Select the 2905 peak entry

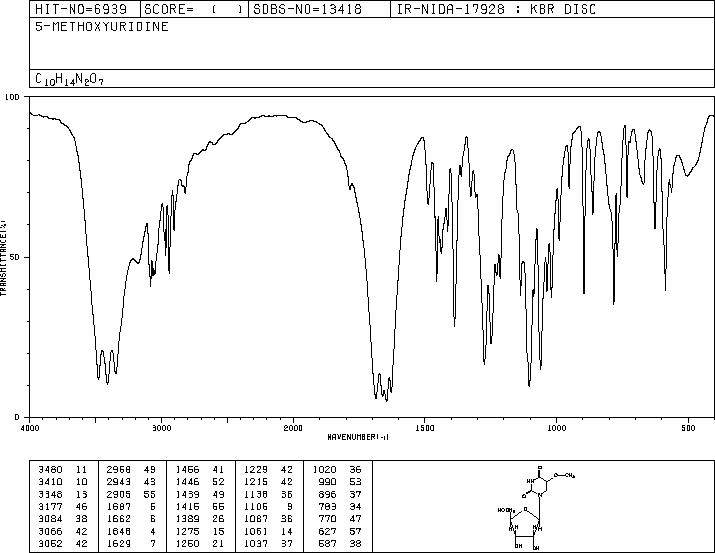[x=131, y=494]
